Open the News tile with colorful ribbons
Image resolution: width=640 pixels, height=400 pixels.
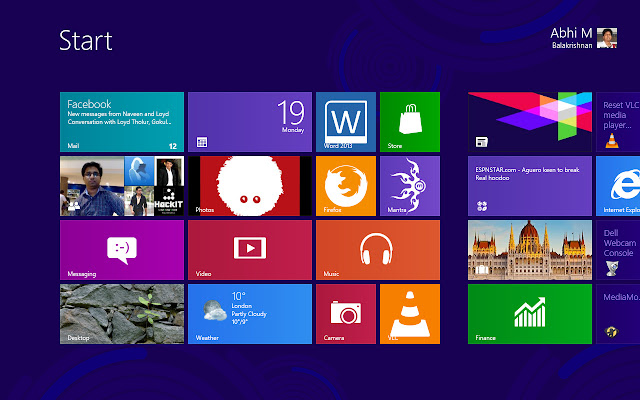coord(530,122)
